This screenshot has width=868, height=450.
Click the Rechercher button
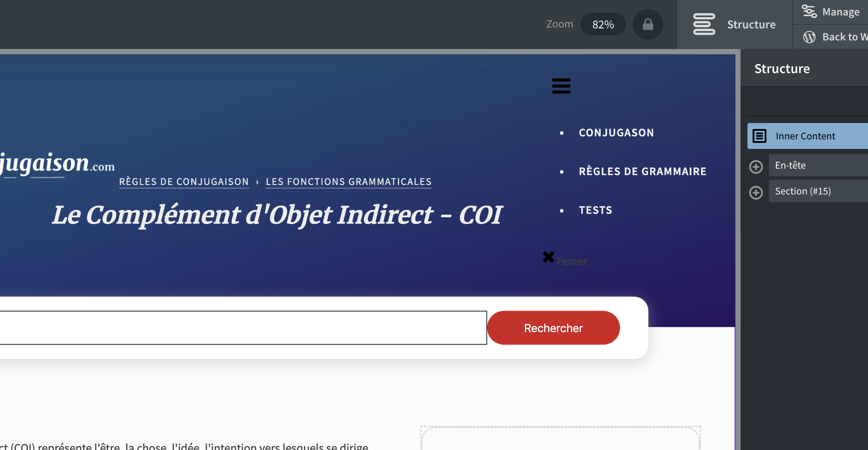click(553, 327)
